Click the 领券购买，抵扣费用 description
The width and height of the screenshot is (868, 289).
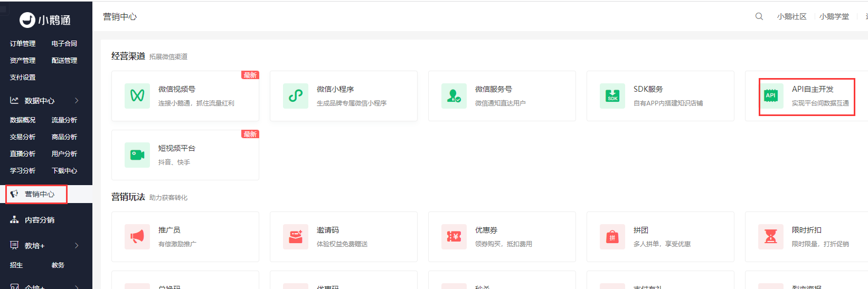[x=504, y=244]
